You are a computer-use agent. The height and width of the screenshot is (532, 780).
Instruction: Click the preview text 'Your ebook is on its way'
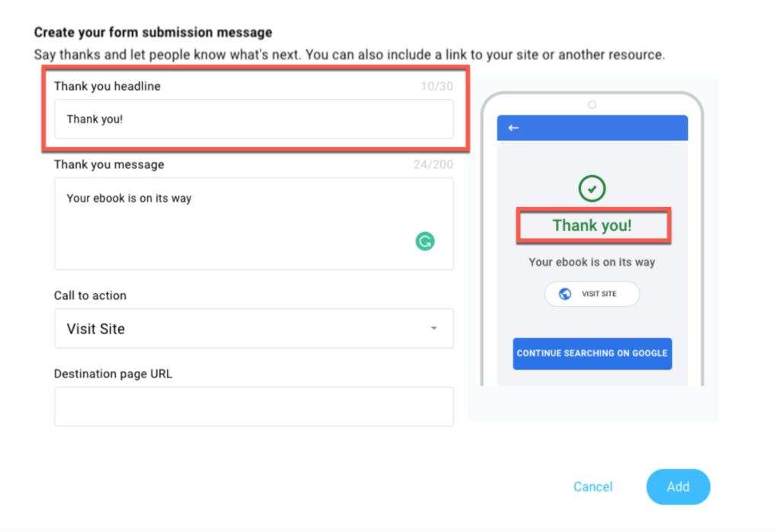pos(592,262)
